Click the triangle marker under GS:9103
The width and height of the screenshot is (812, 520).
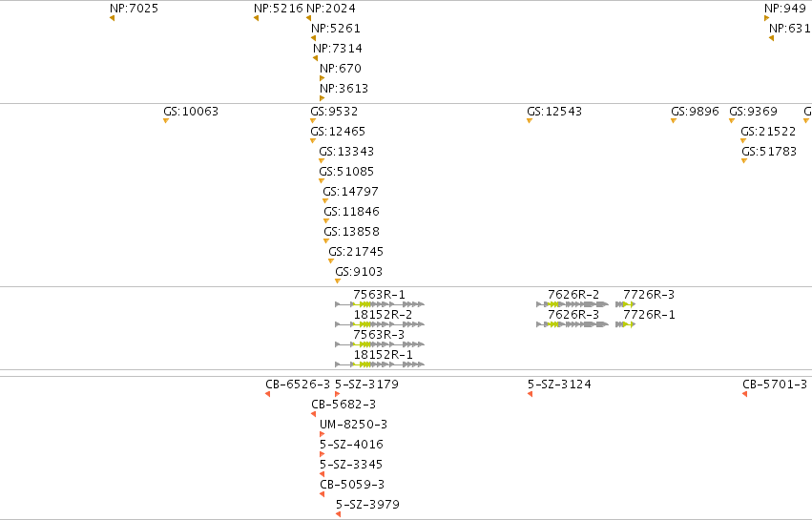click(338, 281)
